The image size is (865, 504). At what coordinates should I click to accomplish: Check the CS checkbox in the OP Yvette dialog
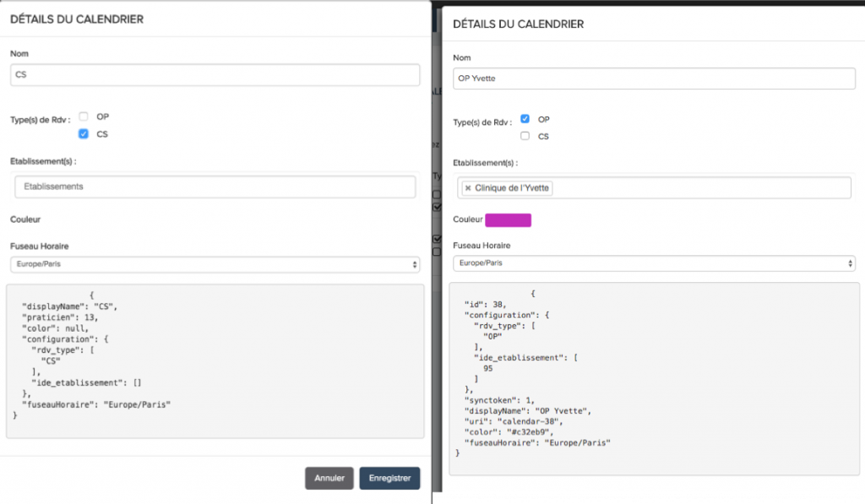coord(525,136)
